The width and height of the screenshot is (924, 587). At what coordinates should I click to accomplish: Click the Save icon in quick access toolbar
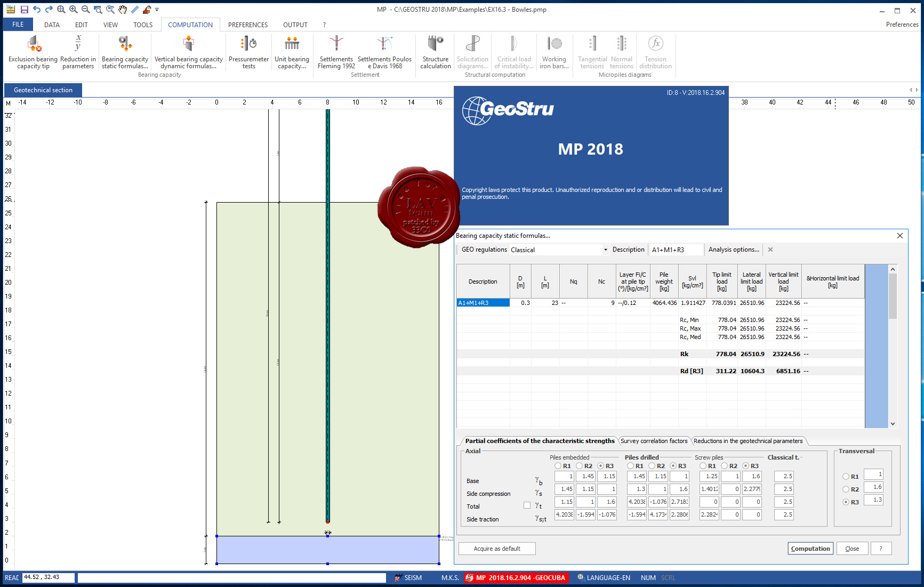(x=25, y=10)
